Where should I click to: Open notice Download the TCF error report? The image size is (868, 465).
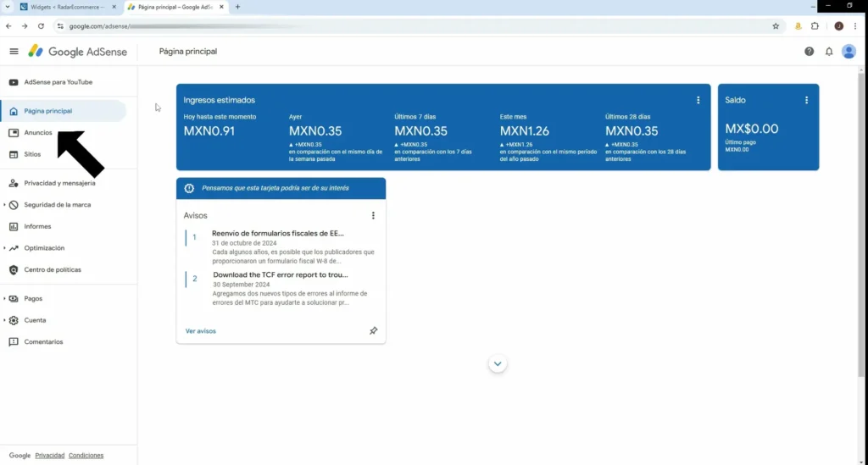point(280,274)
